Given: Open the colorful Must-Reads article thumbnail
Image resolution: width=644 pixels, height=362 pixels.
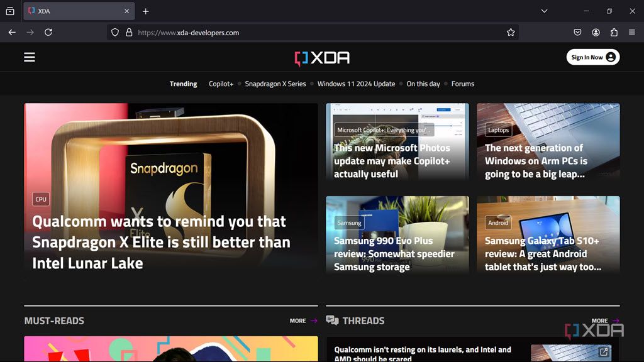Looking at the screenshot, I should click(x=171, y=349).
